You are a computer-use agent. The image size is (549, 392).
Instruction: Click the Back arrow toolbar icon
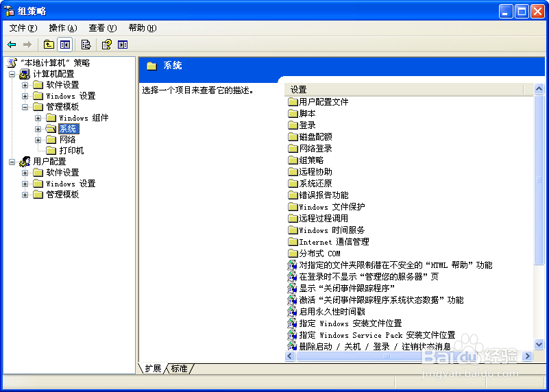(12, 45)
